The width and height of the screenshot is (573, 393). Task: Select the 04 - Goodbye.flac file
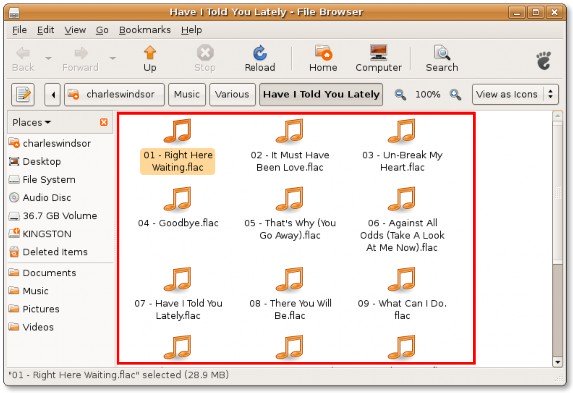coord(178,207)
